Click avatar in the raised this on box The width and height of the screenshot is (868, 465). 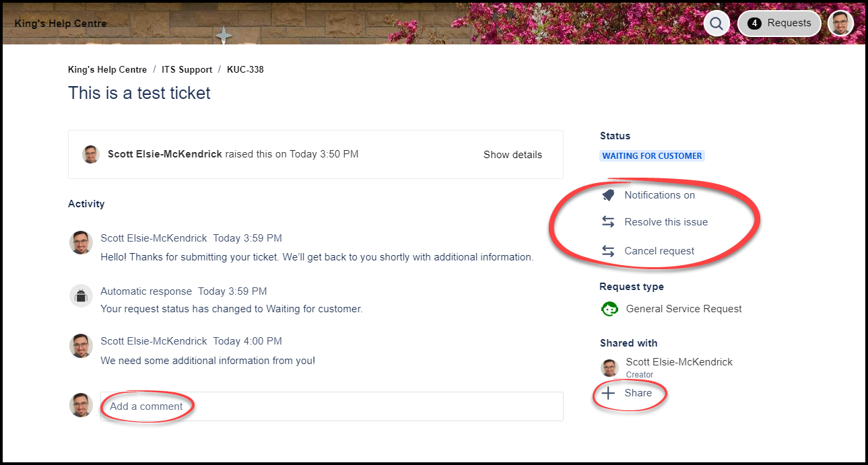point(91,154)
